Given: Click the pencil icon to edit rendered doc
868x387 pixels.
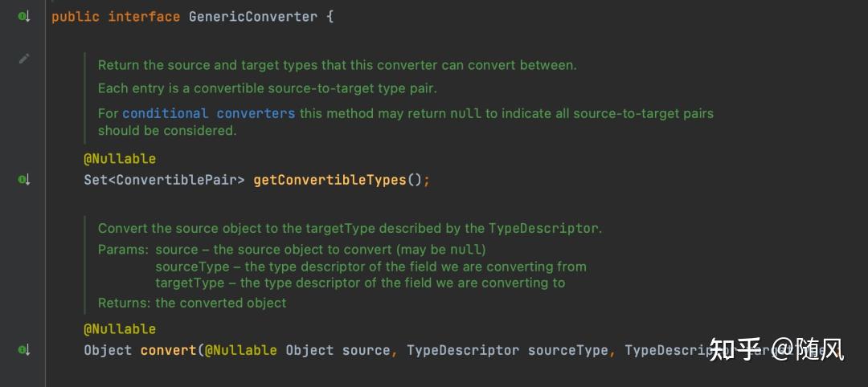Looking at the screenshot, I should point(24,59).
